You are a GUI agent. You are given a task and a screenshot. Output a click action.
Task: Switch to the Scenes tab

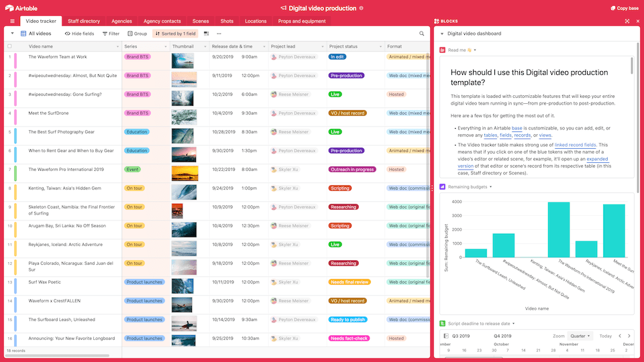[201, 21]
